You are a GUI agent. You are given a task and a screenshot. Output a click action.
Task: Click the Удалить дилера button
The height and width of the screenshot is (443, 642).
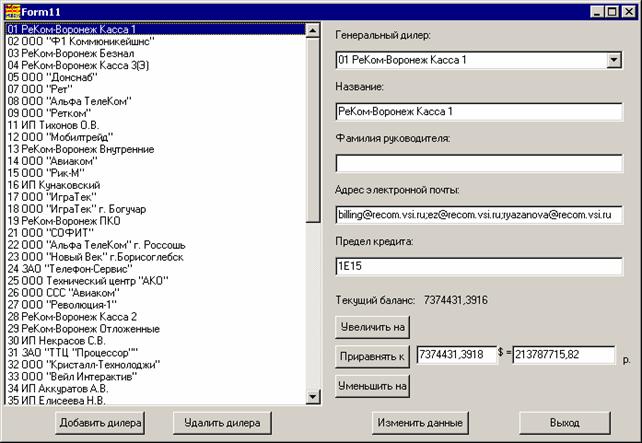click(x=222, y=423)
